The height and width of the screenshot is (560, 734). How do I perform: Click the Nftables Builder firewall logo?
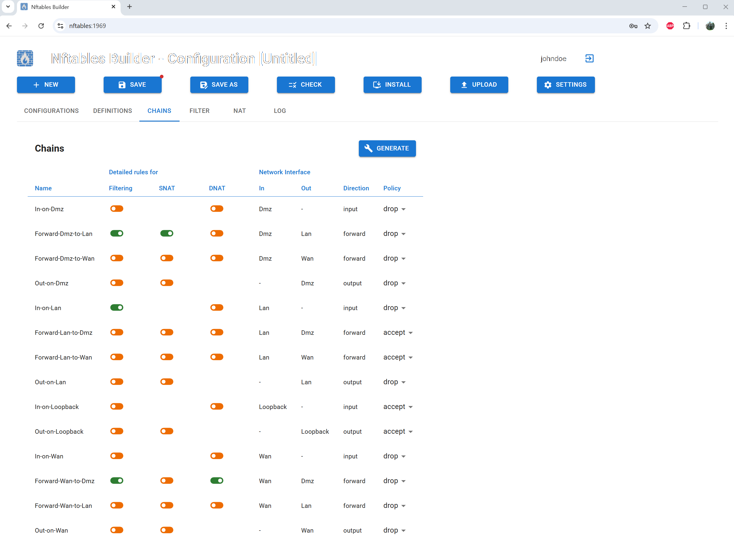(25, 58)
